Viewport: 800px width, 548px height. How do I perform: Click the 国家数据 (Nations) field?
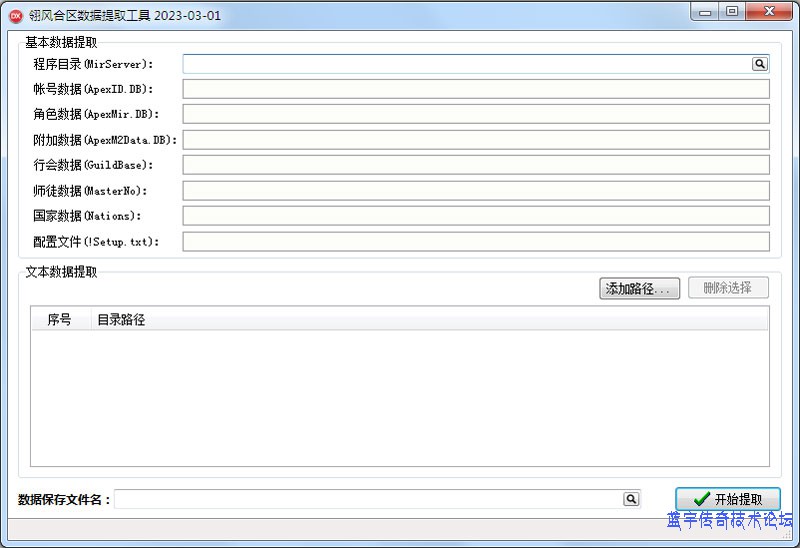[475, 216]
